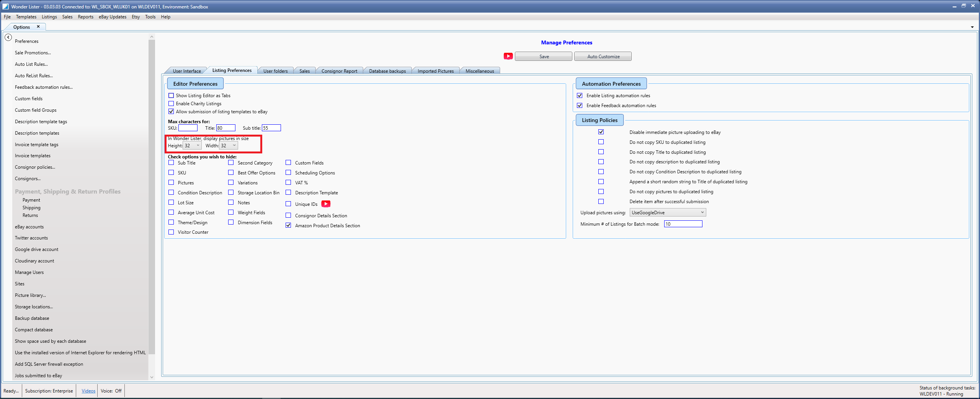Screen dimensions: 980x399
Task: Open the eBay Updates menu
Action: click(x=113, y=17)
